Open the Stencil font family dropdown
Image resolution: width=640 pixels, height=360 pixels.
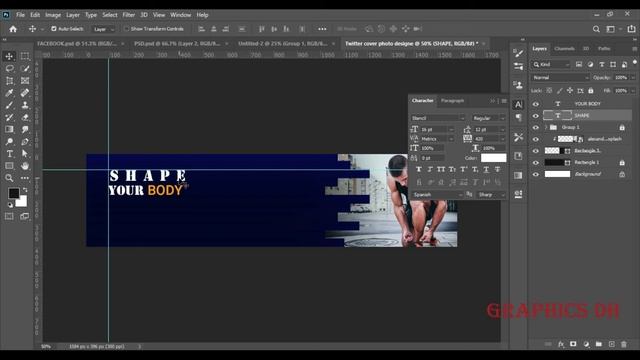438,118
